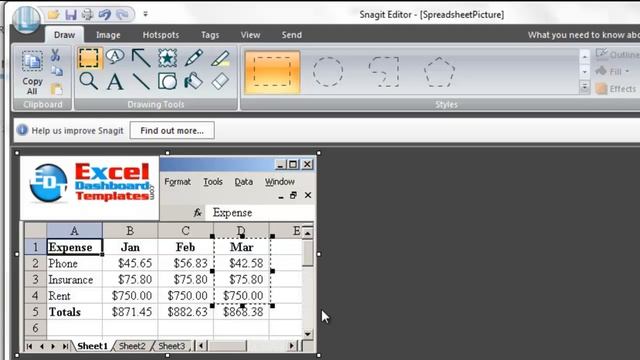Click the vertical scrollbar down arrow in spreadsheet

(308, 334)
